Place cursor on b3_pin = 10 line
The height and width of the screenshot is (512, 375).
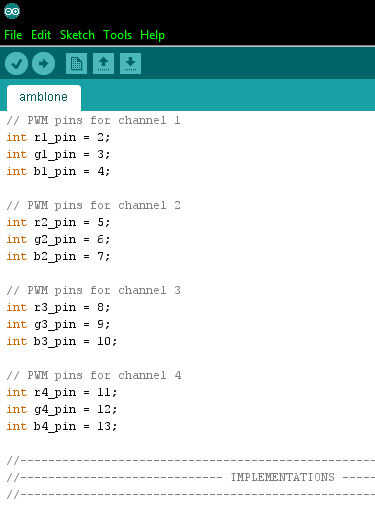62,341
